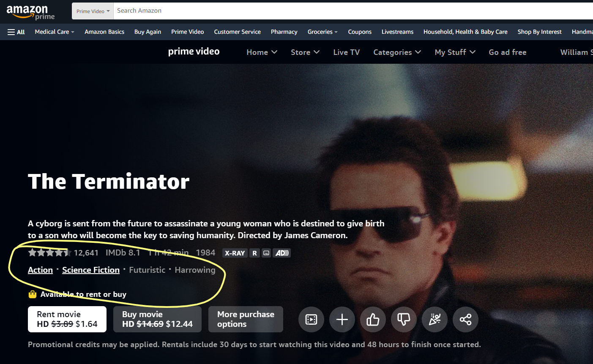
Task: Click the 12,641 ratings count
Action: tap(86, 253)
